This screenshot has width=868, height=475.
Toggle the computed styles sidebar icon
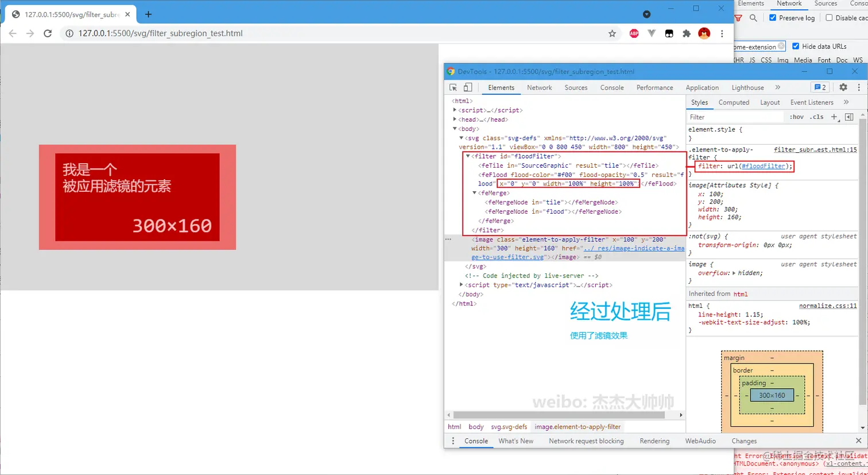coord(849,117)
